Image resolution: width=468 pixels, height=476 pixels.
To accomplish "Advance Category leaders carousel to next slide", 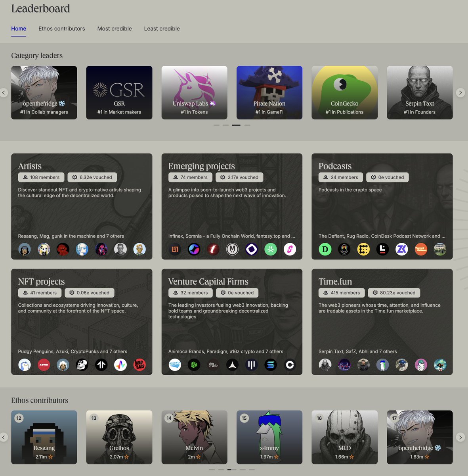I will [x=460, y=93].
